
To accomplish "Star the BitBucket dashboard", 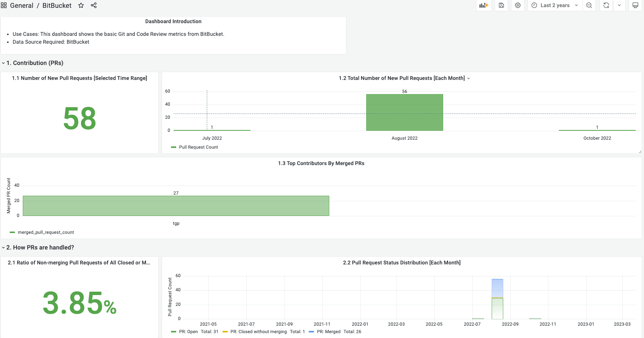I will pos(81,5).
